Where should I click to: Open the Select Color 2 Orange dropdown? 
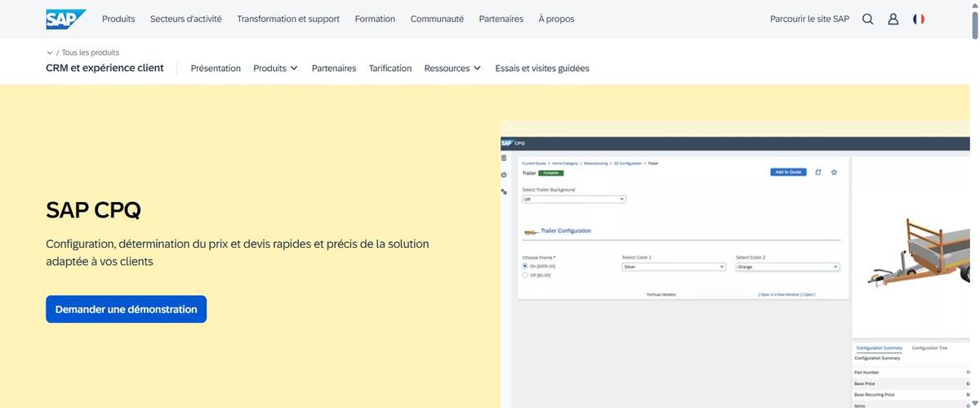(787, 267)
